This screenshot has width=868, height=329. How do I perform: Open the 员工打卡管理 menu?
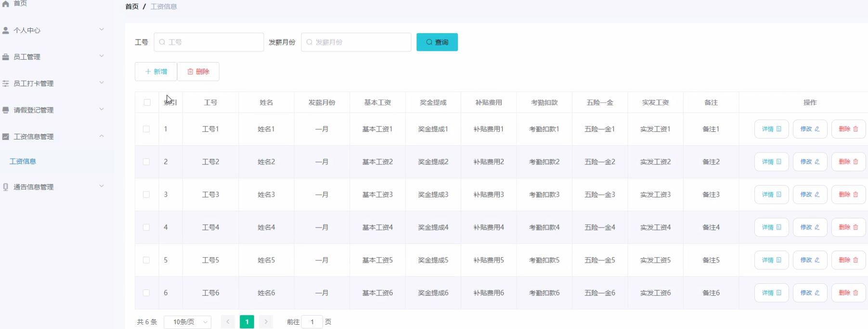pyautogui.click(x=57, y=83)
